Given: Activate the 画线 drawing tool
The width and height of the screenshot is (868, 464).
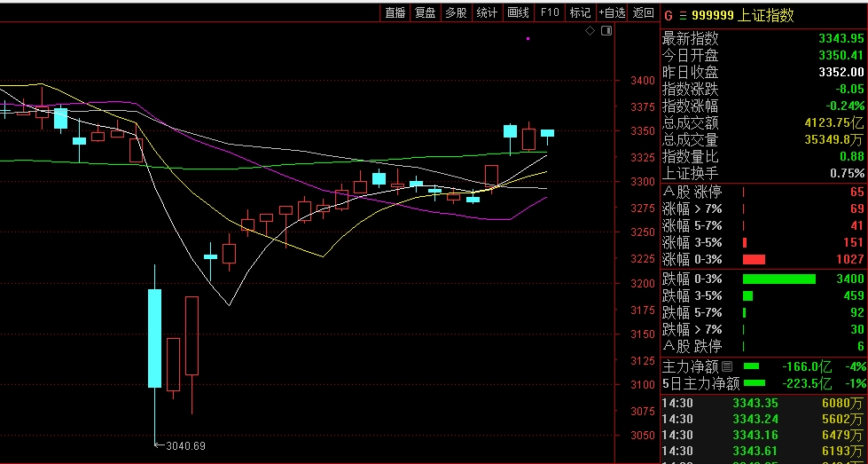Looking at the screenshot, I should pos(518,12).
